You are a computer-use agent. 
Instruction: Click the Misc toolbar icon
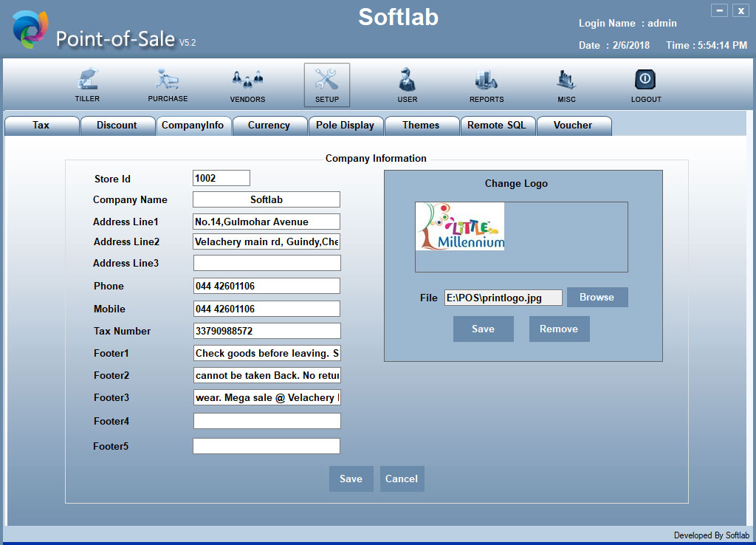click(x=566, y=80)
